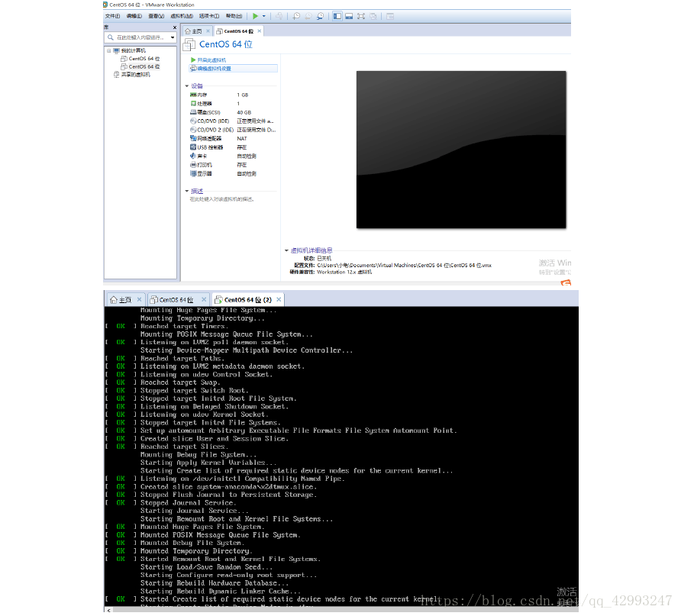Screen dimensions: 681x616
Task: Click the 已关机 status text
Action: pos(324,258)
